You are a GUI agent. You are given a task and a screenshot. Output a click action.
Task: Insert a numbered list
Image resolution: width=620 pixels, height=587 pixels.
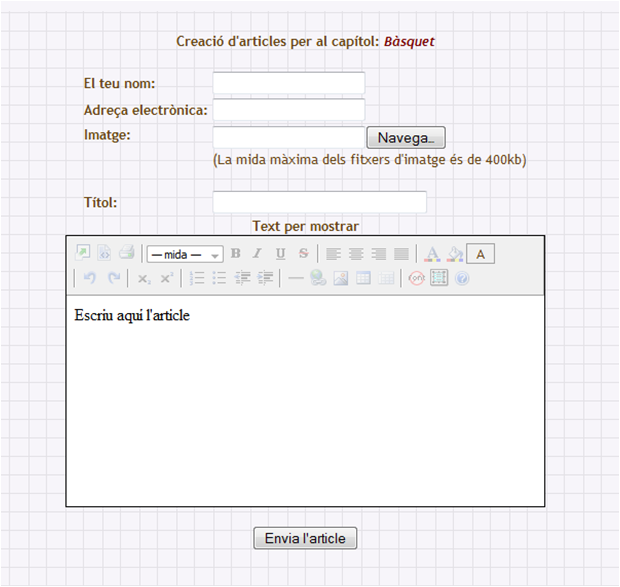pyautogui.click(x=197, y=279)
